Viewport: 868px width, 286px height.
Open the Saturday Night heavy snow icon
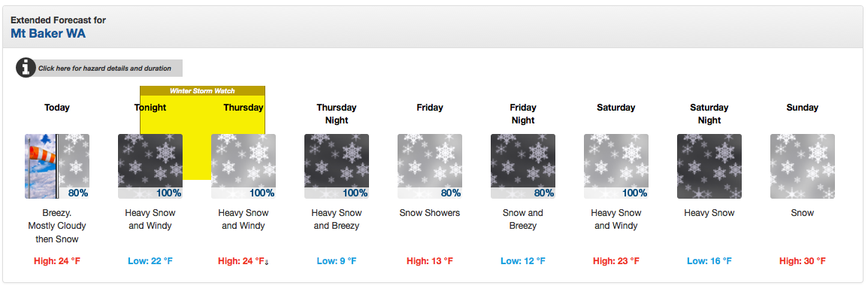coord(709,166)
